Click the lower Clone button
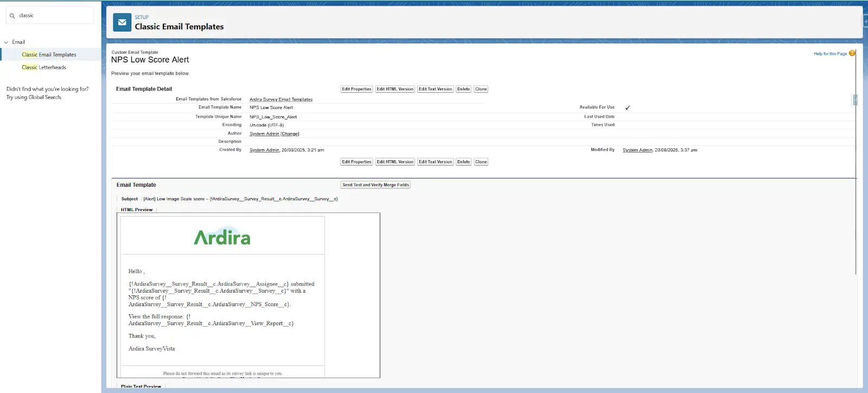Viewport: 868px width, 393px height. click(x=481, y=162)
